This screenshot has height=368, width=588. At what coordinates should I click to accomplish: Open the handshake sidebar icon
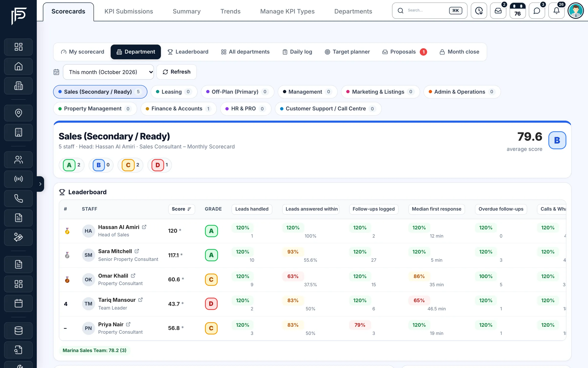pos(18,237)
